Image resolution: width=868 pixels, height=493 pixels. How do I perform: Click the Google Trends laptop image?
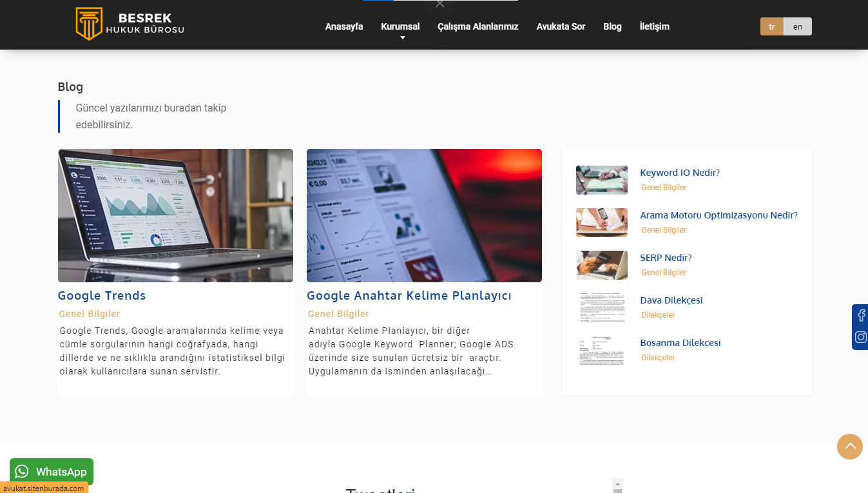coord(175,215)
